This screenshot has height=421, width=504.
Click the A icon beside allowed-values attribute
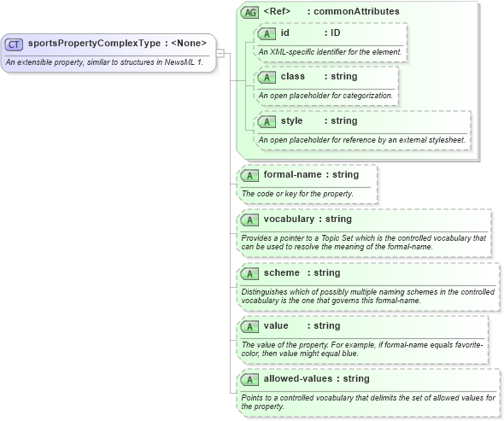[x=249, y=380]
